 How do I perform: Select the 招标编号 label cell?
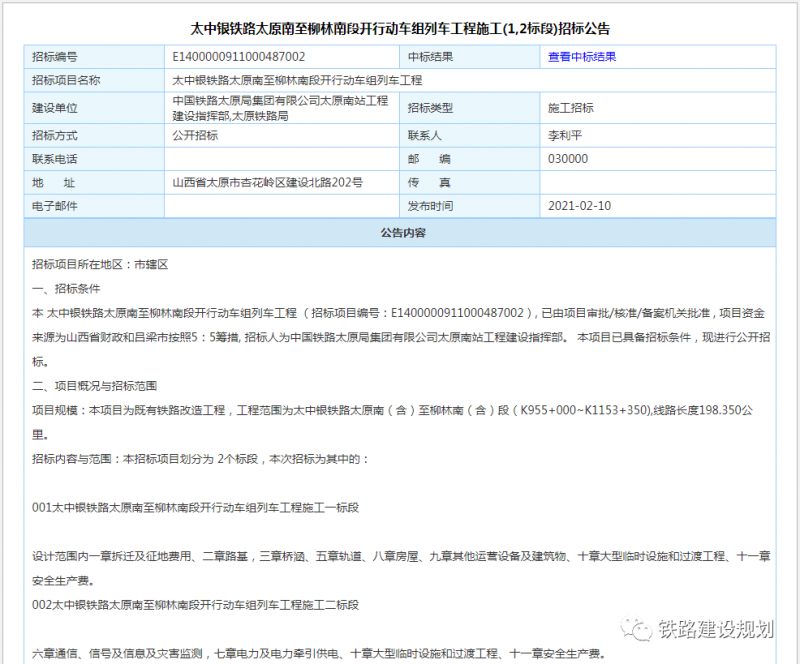pyautogui.click(x=94, y=57)
